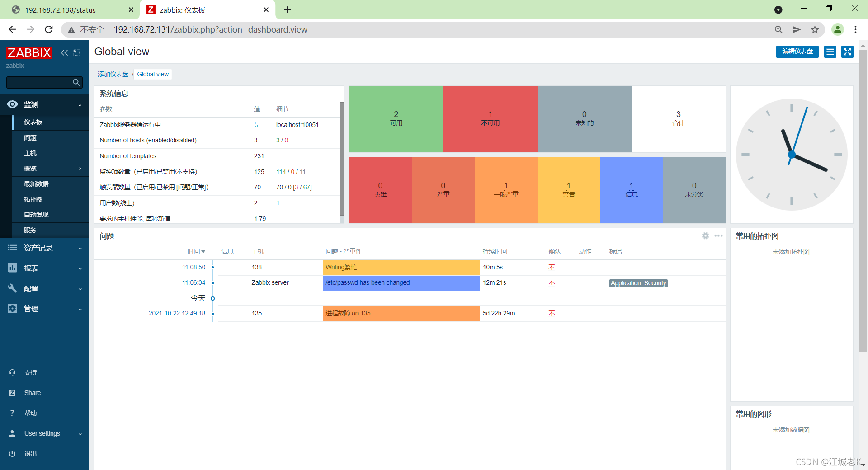Click the Application: Security tag
Image resolution: width=868 pixels, height=470 pixels.
[638, 283]
